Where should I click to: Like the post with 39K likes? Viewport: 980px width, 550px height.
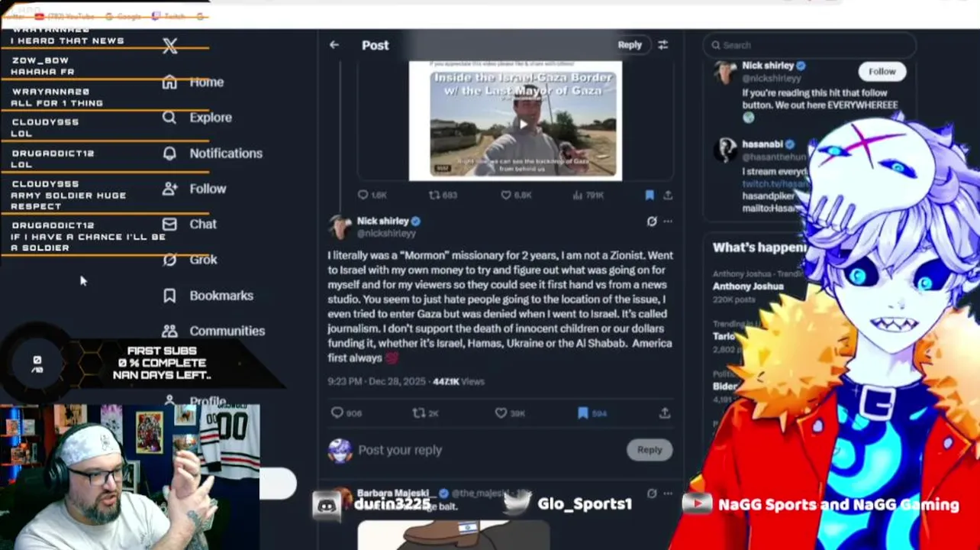tap(501, 413)
